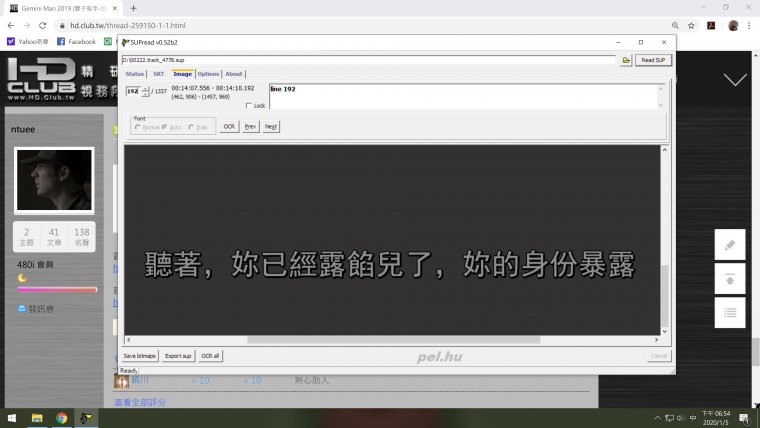Open the Windows Start menu
Image resolution: width=760 pixels, height=428 pixels.
(12, 418)
